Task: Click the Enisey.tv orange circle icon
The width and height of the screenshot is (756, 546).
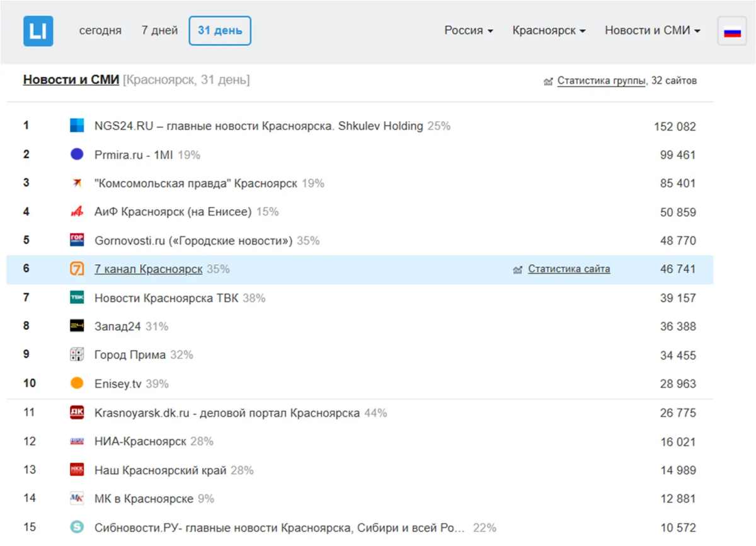Action: point(77,383)
